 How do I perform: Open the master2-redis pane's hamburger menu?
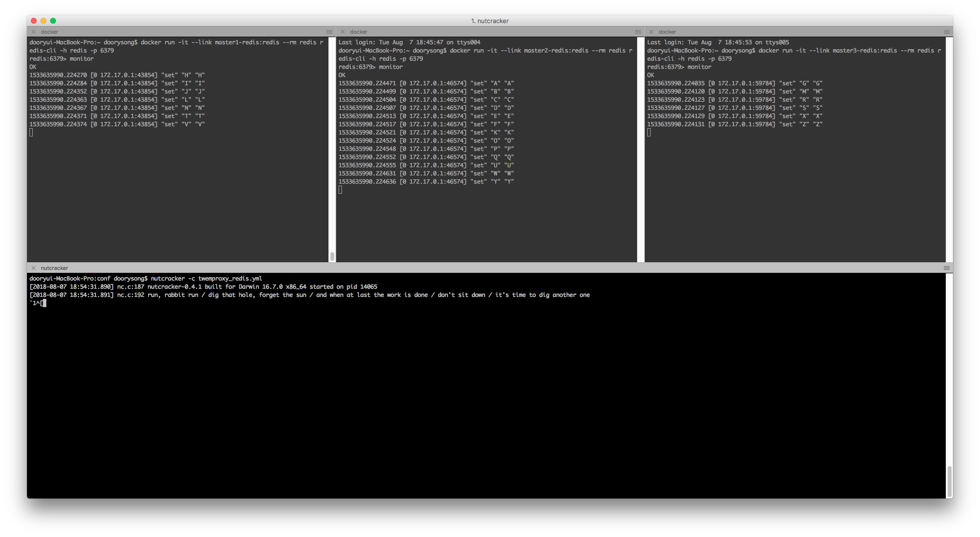coord(638,32)
